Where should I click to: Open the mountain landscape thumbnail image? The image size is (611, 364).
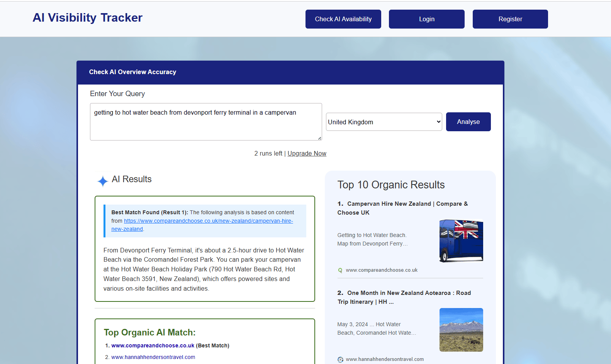[x=461, y=330]
